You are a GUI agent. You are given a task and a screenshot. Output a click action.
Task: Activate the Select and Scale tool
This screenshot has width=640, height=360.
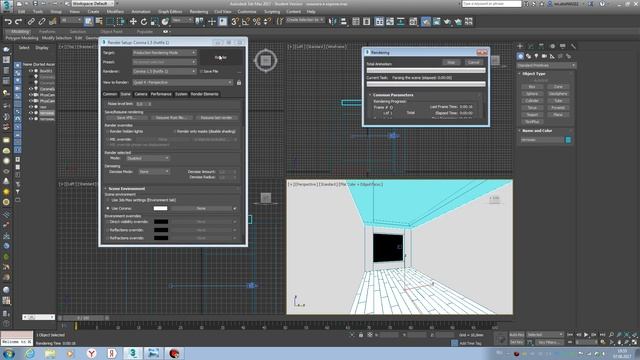coord(154,22)
